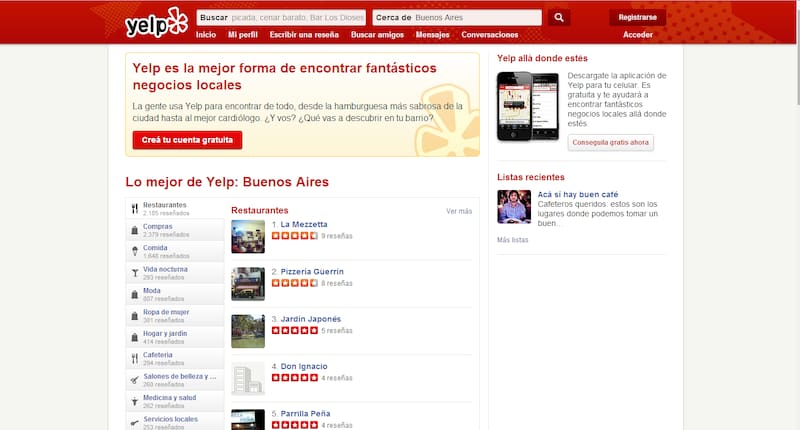Click the Conseguila gratis ahora button
800x430 pixels.
tap(610, 142)
